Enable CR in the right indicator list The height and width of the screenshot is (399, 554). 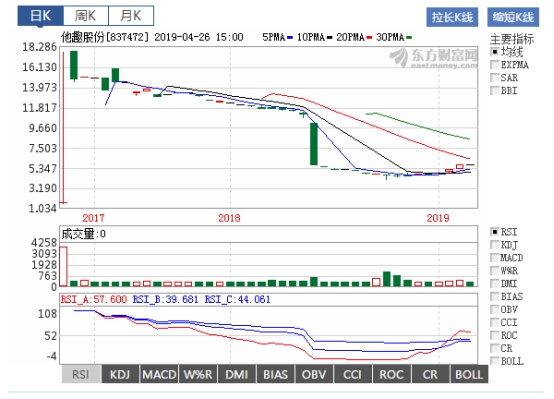coord(495,348)
